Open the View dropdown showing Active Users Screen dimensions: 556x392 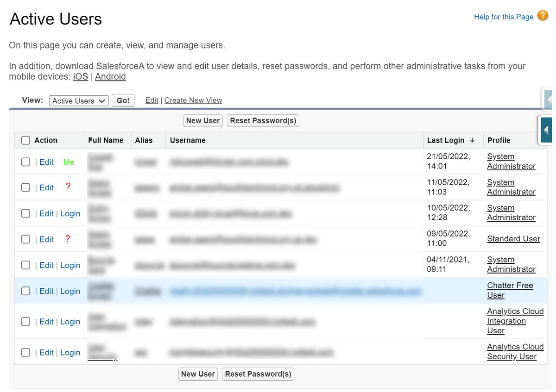[x=79, y=101]
